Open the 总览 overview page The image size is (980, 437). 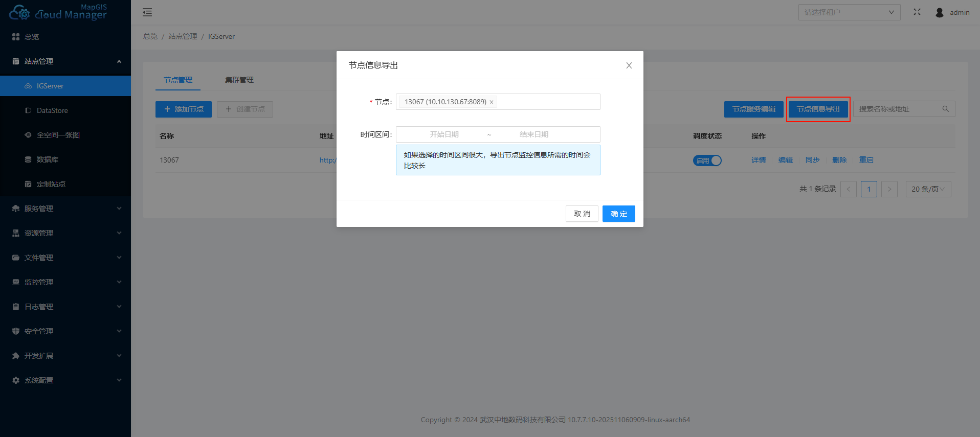(32, 37)
